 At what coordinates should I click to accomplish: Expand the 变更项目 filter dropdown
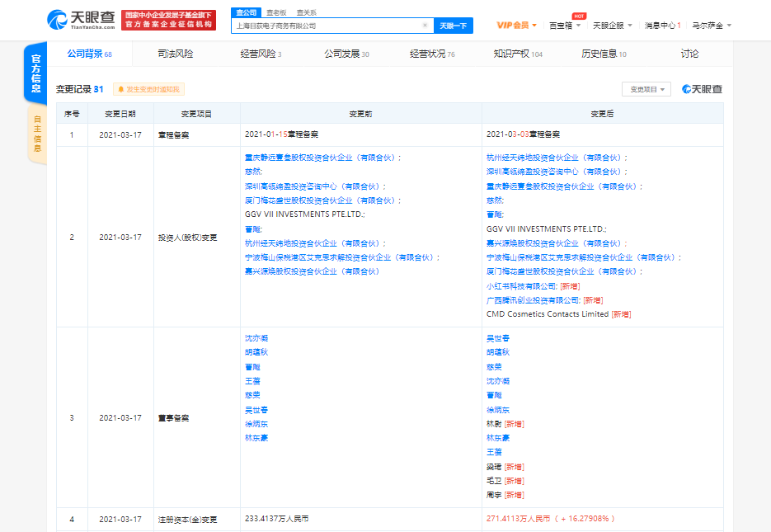[x=650, y=89]
